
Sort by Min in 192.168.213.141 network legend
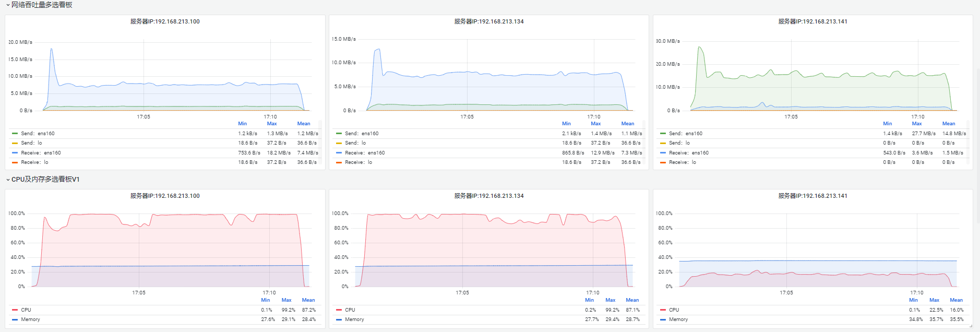(x=887, y=124)
